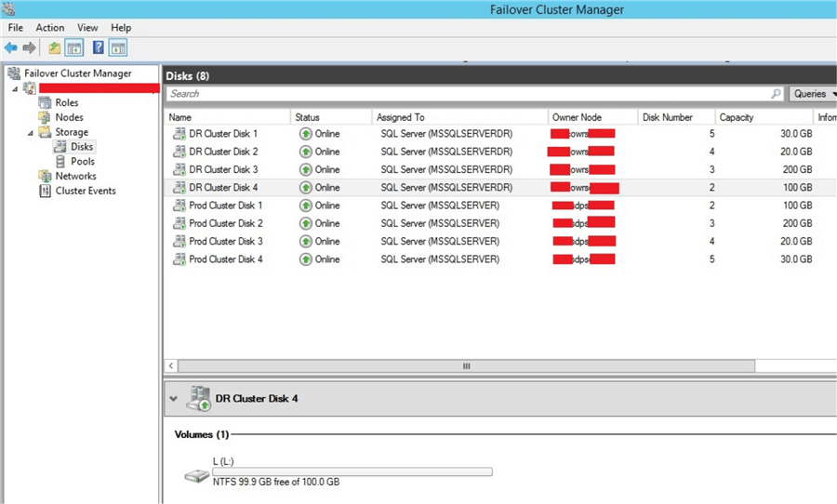Sort by the Capacity column header

tap(764, 117)
